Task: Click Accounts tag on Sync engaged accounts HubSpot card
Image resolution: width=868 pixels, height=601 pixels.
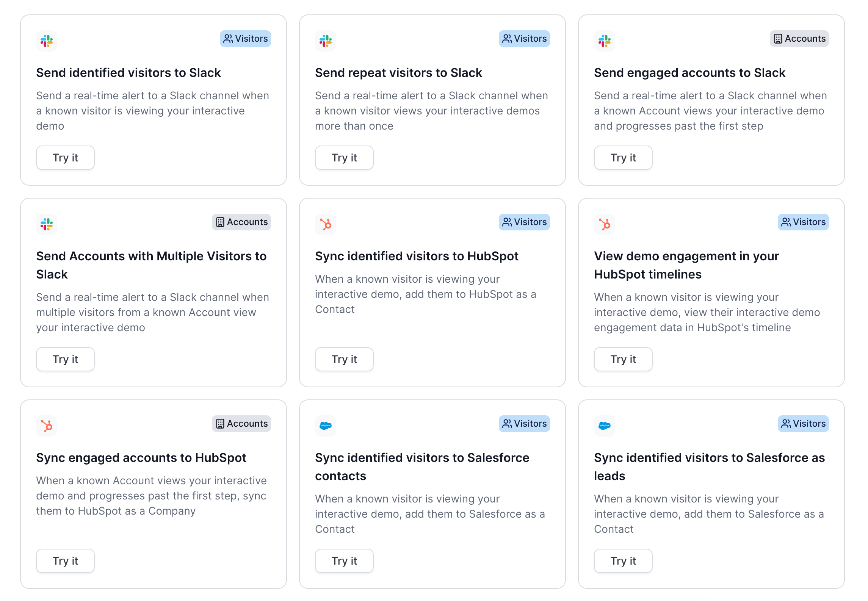Action: pyautogui.click(x=241, y=424)
